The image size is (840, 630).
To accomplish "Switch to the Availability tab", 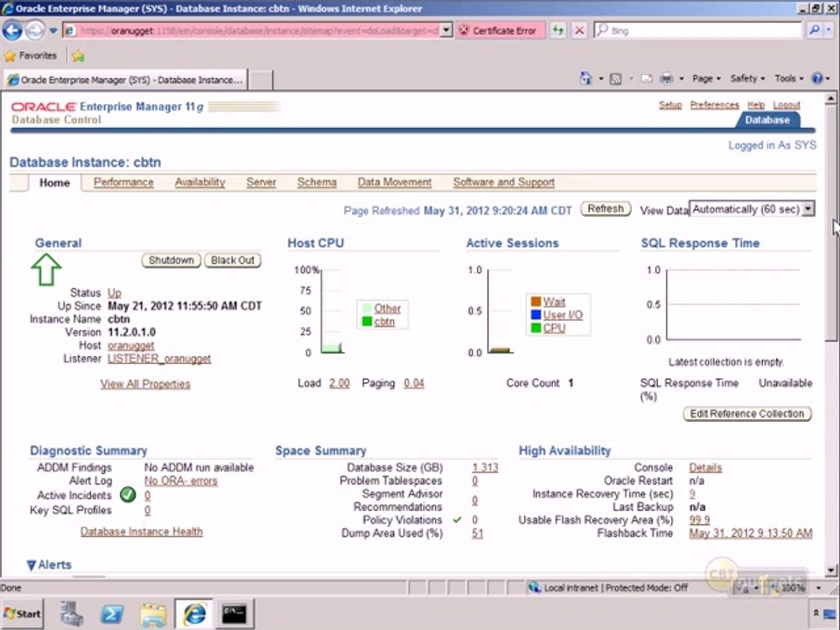I will pyautogui.click(x=199, y=182).
